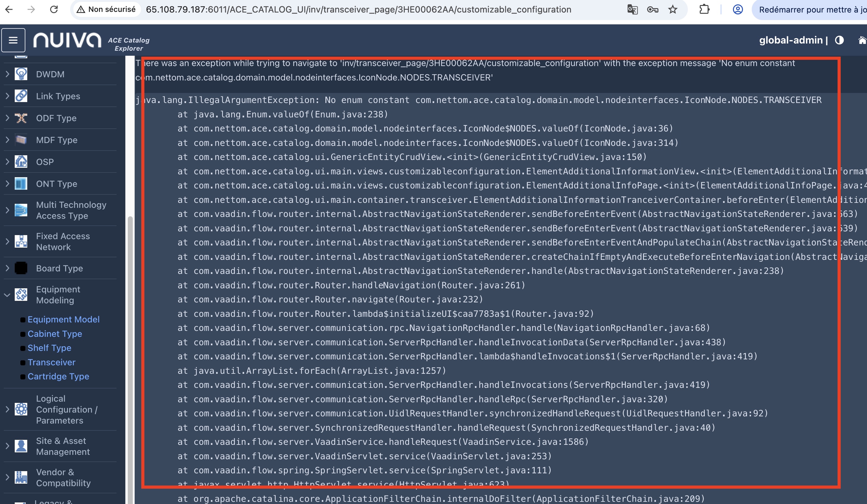The height and width of the screenshot is (504, 867).
Task: Click the ODF Type icon
Action: (x=21, y=118)
